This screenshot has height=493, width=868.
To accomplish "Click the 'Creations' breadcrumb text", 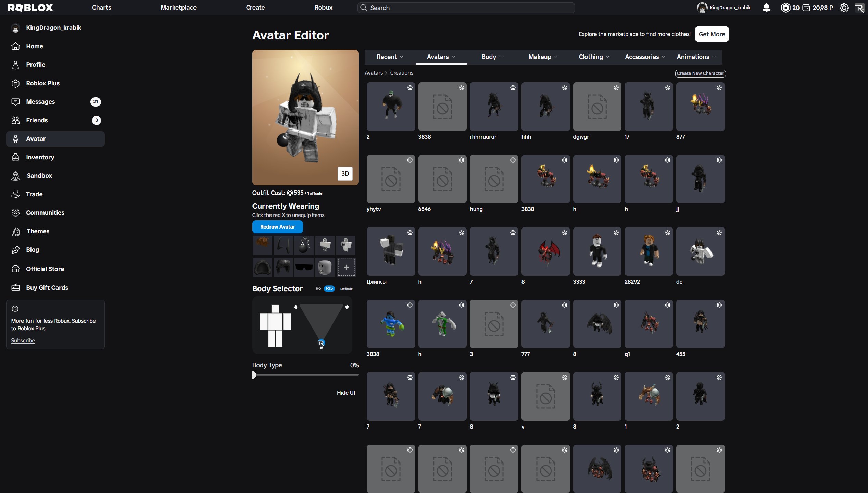I will click(402, 73).
